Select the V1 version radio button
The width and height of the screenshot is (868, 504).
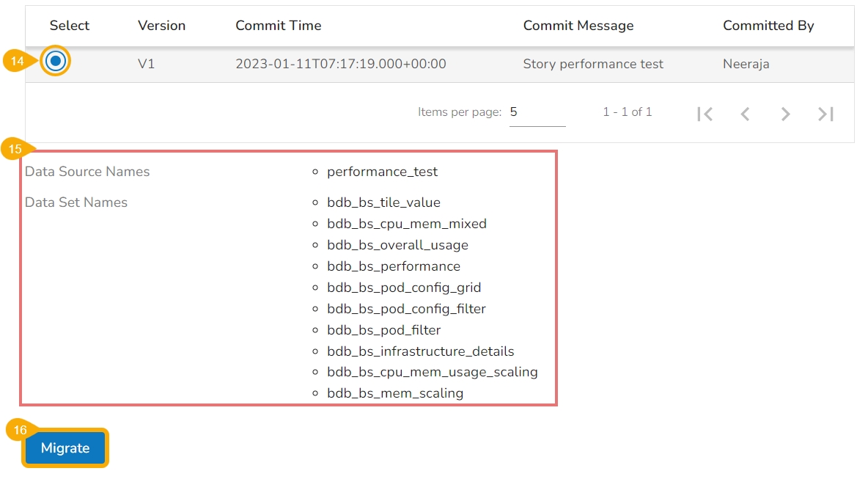point(55,62)
